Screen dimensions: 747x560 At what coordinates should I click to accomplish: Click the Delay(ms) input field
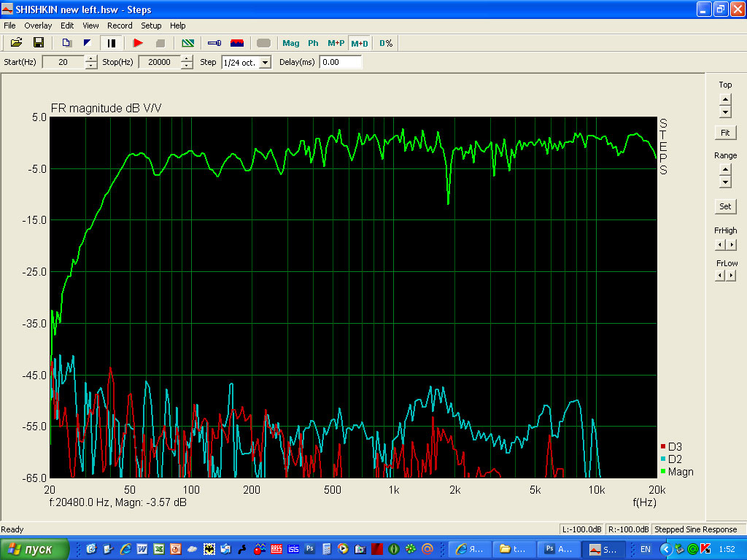click(341, 62)
